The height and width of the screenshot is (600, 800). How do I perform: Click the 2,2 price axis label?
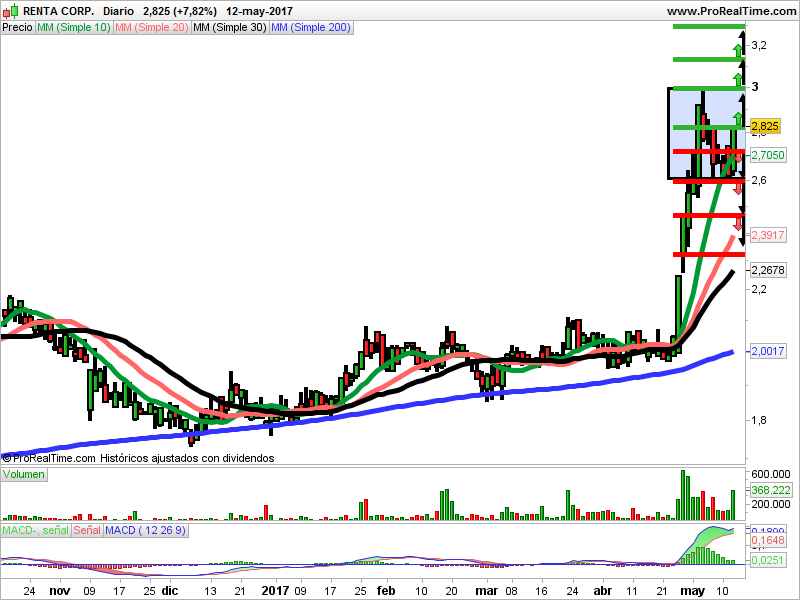click(x=759, y=289)
